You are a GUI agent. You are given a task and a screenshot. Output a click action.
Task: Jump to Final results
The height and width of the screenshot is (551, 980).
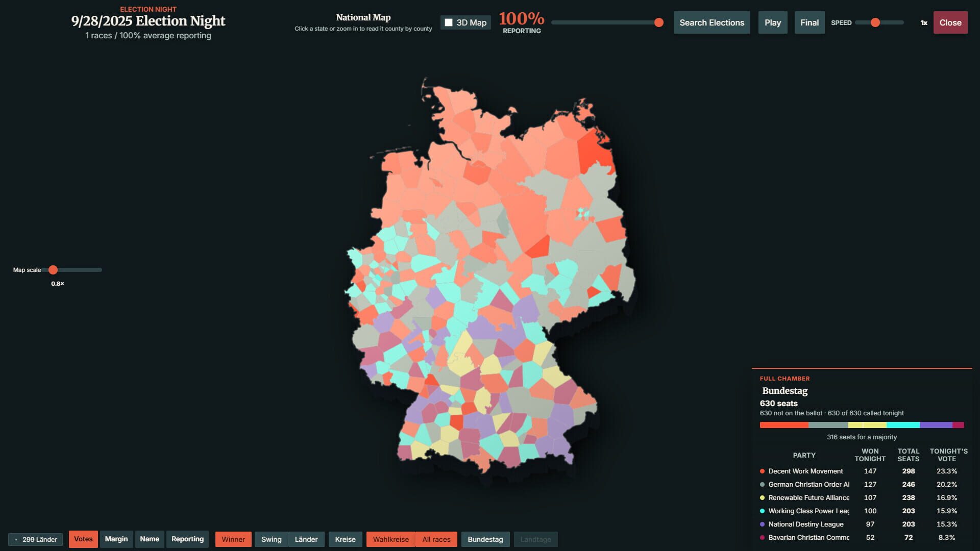coord(810,22)
